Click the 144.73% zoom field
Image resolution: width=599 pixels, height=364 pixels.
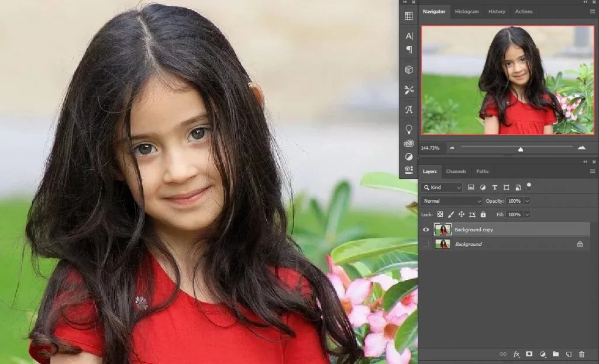tap(430, 148)
